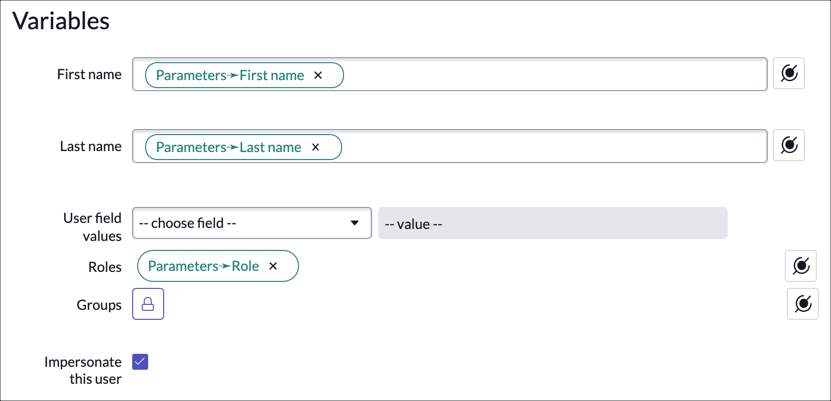Open data pill picker for Last name
Viewport: 831px width, 401px height.
point(789,145)
